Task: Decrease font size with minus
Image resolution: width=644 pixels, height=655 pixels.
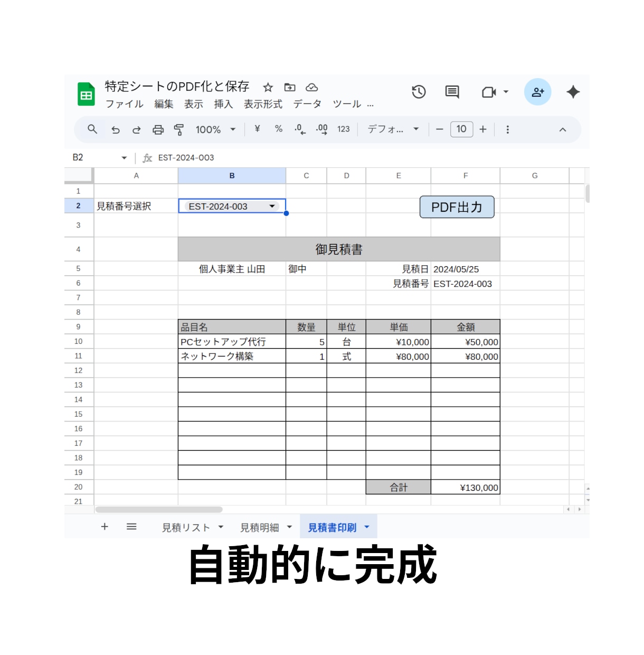Action: [439, 129]
